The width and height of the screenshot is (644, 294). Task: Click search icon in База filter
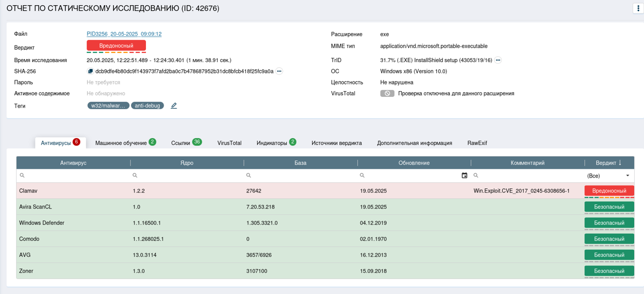248,175
